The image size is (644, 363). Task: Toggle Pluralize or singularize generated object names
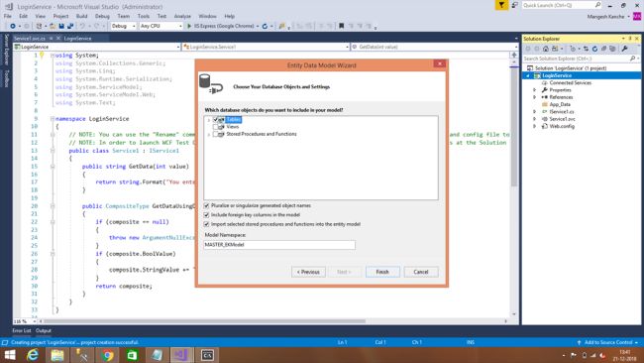coord(207,205)
